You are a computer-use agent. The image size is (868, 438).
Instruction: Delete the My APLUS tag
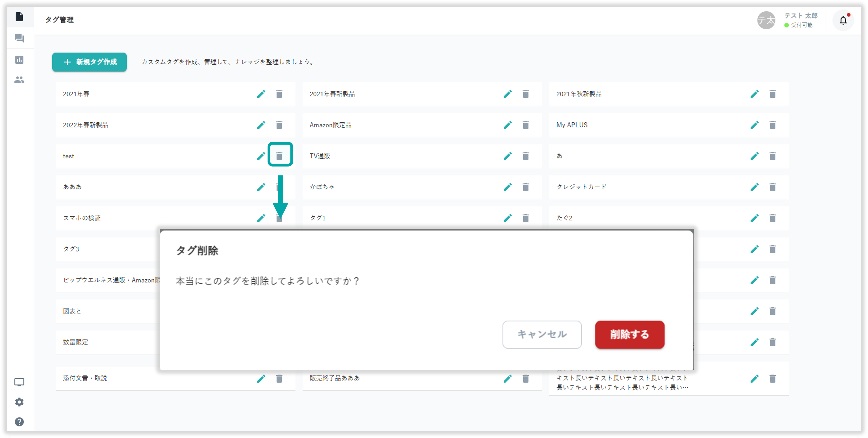(x=772, y=125)
